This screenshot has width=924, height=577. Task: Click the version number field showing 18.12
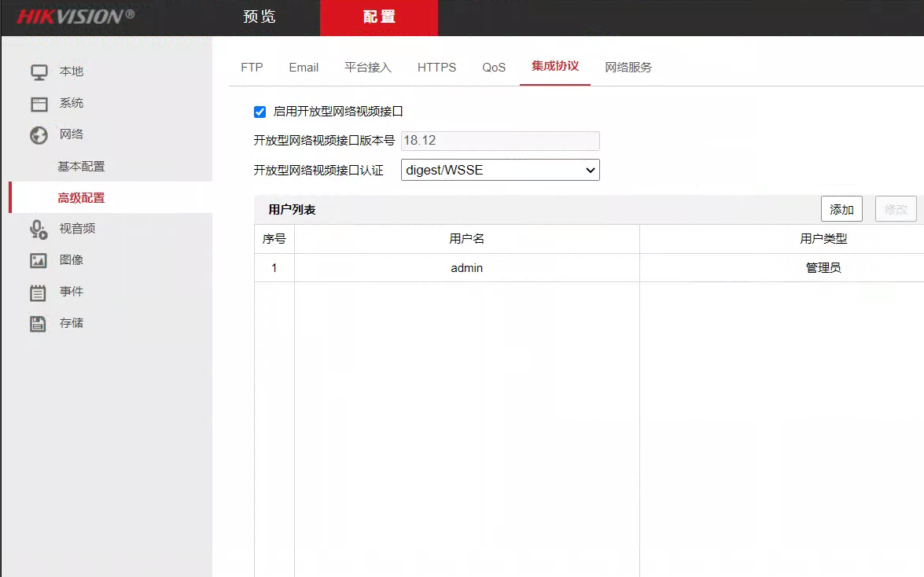pos(500,141)
